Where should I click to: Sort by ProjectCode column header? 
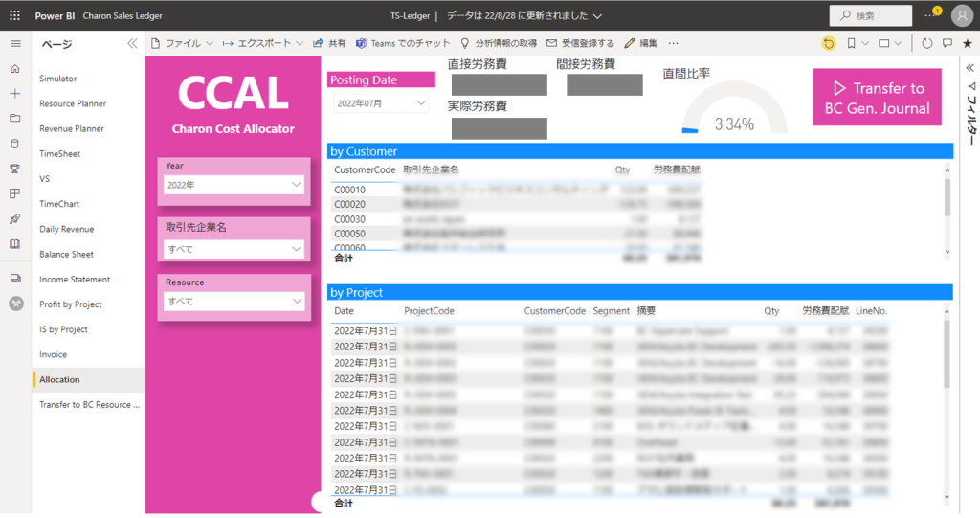tap(429, 311)
